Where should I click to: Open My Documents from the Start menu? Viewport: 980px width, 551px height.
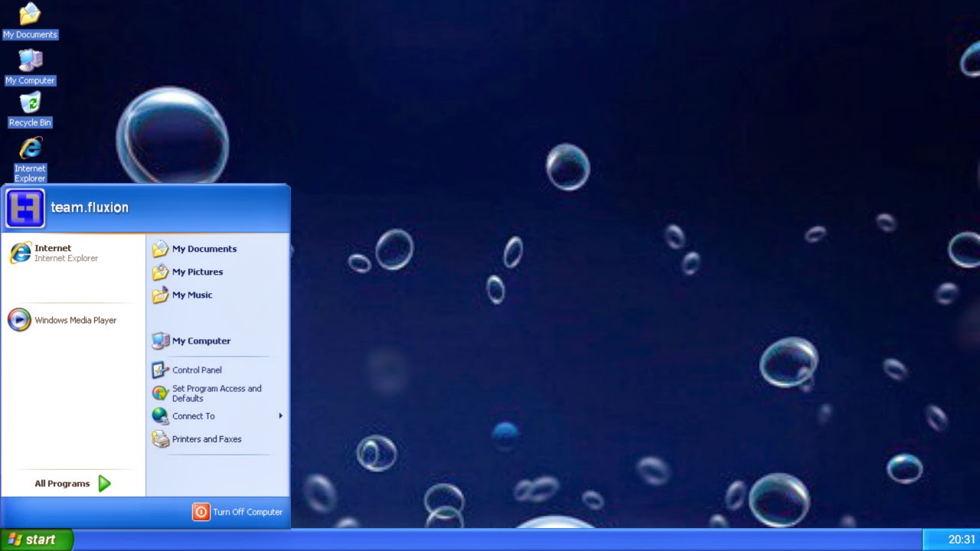click(x=204, y=249)
